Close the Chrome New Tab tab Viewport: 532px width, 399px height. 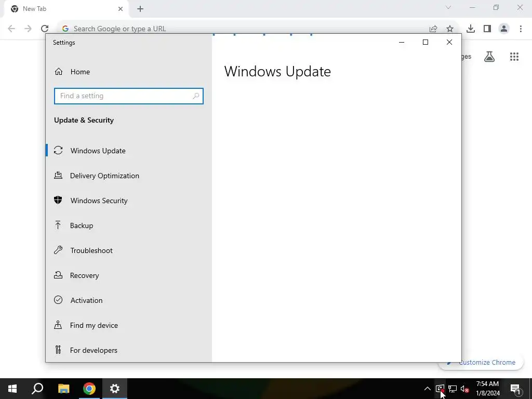[121, 9]
